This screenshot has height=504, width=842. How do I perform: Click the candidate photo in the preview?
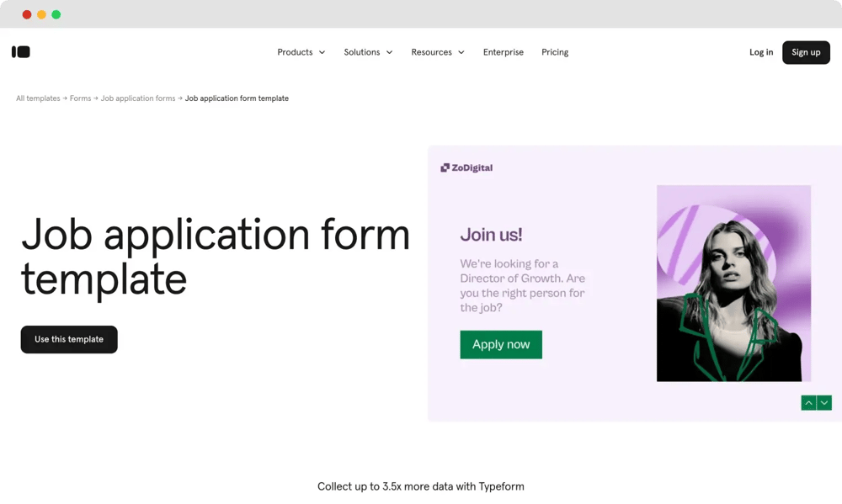point(733,283)
